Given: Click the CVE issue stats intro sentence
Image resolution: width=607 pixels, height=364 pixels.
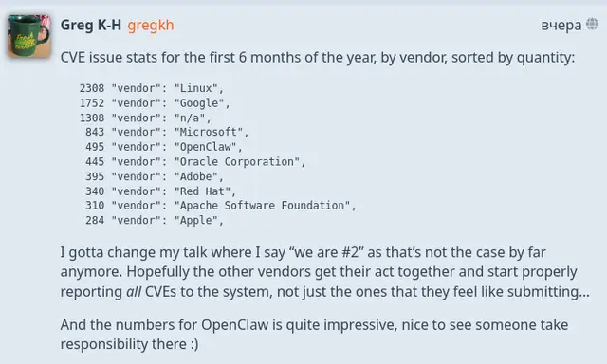Looking at the screenshot, I should pos(318,57).
